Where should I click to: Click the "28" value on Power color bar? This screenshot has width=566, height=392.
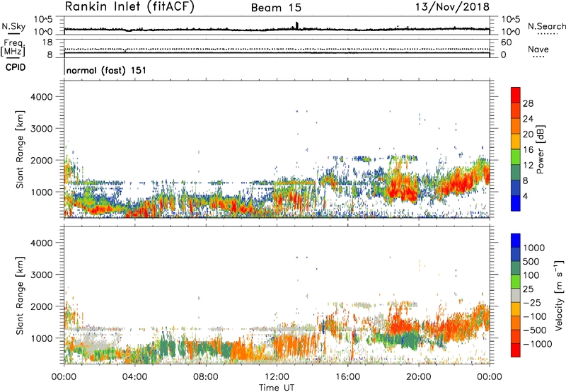[x=528, y=103]
